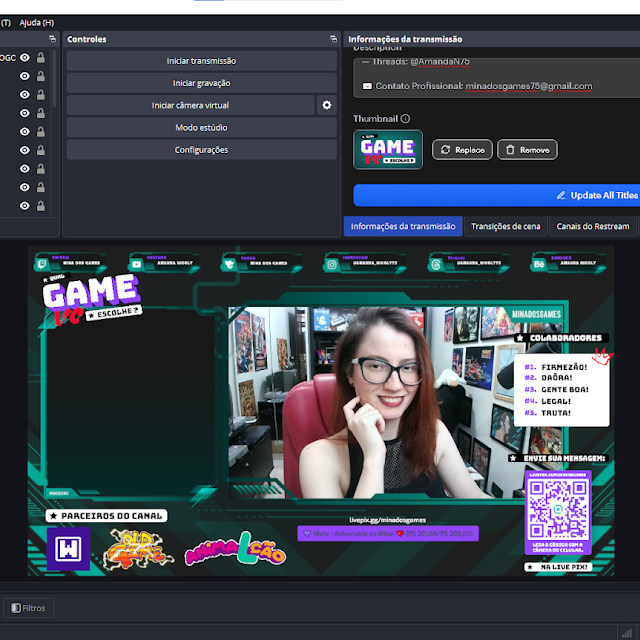Select the Twitch badge in the preview
This screenshot has width=640, height=640.
tap(71, 263)
